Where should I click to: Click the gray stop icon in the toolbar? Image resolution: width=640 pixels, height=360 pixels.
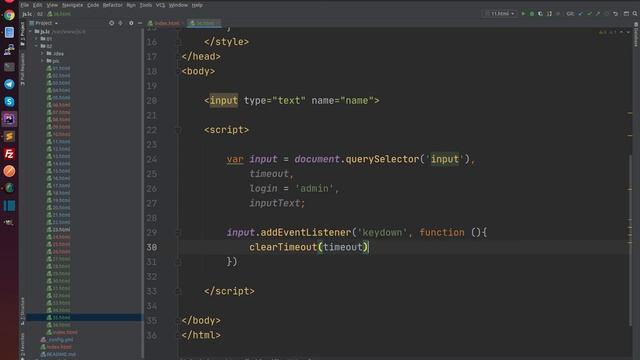[558, 14]
